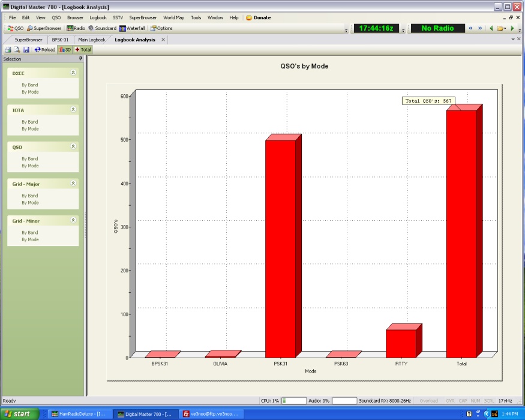This screenshot has width=525, height=420.
Task: Open the Window menu
Action: [x=215, y=18]
